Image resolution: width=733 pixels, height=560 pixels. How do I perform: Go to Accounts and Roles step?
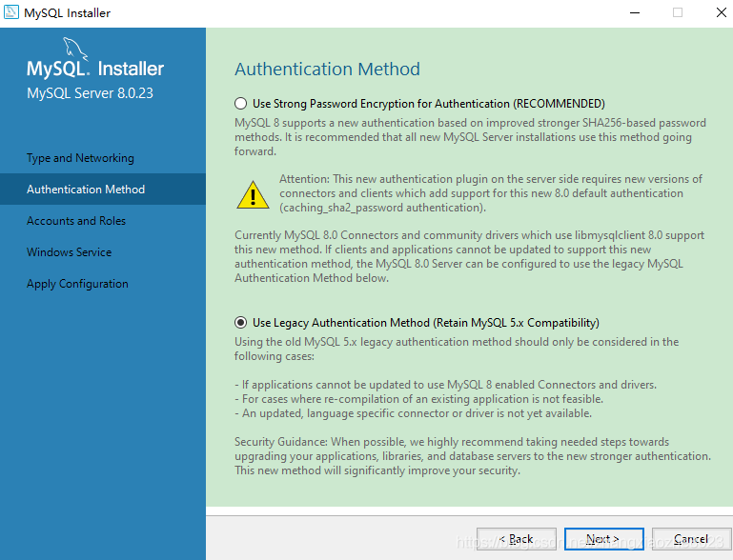click(76, 220)
